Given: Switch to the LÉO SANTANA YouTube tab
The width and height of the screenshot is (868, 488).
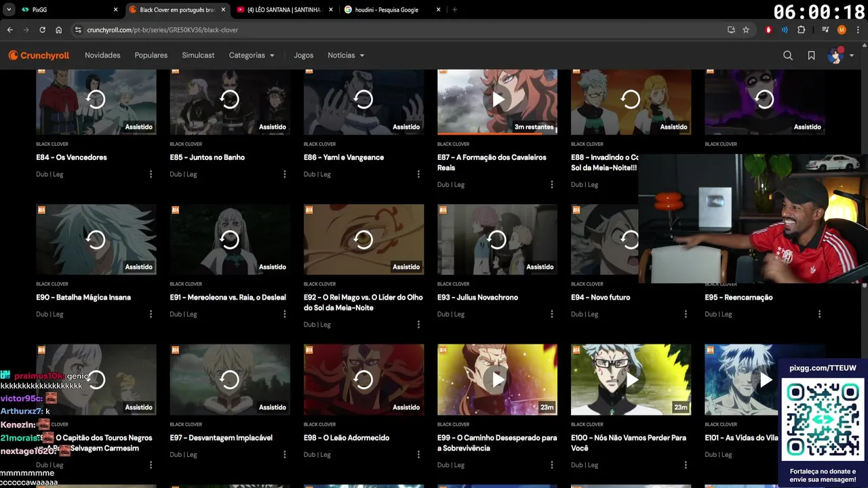Looking at the screenshot, I should 285,9.
